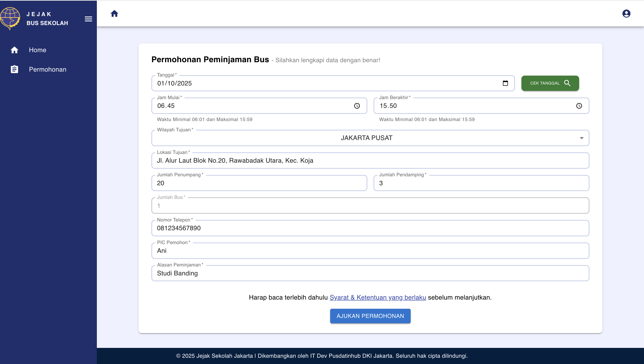Open the clock picker for Jam Mulai
This screenshot has height=364, width=644.
coord(357,106)
